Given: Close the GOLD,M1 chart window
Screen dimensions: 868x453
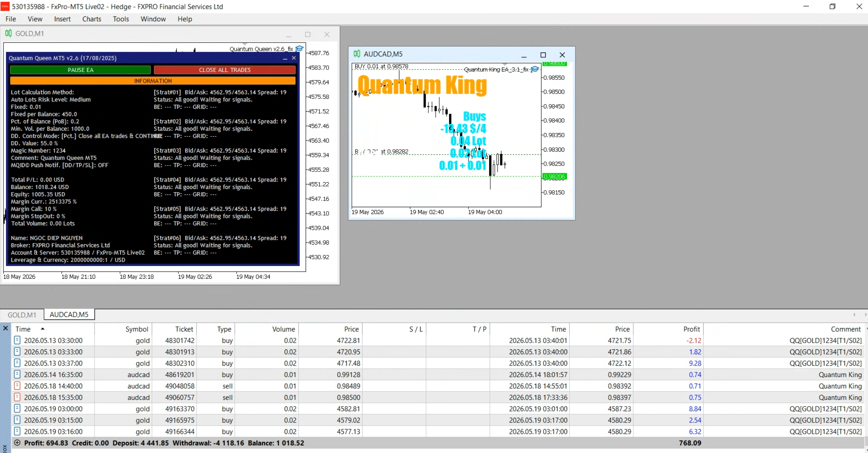Looking at the screenshot, I should (327, 35).
